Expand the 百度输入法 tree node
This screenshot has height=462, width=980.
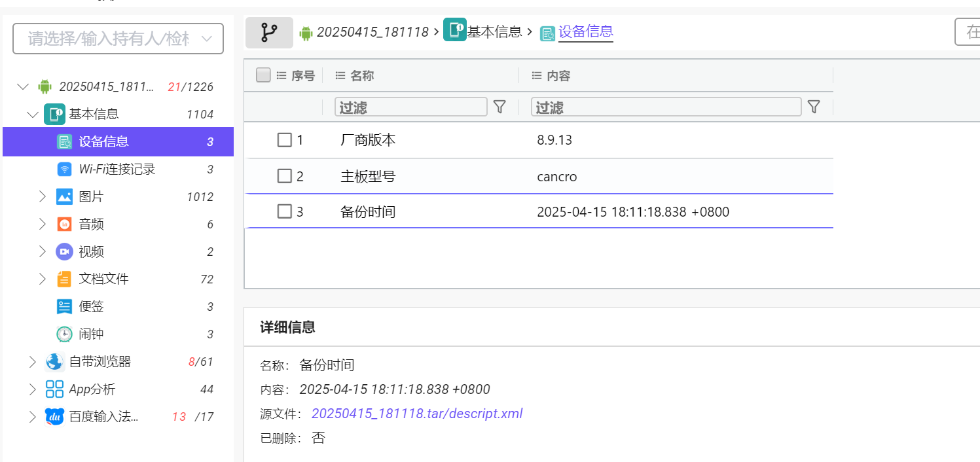tap(32, 417)
